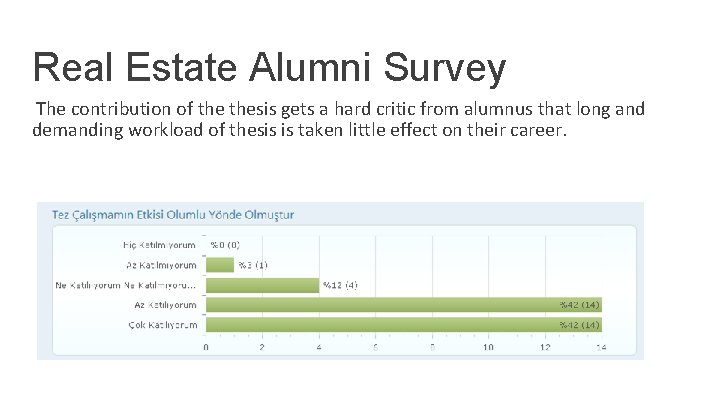Click the "Çok Katılıyorum" category label
Viewport: 720px width, 405px height.
coord(162,325)
